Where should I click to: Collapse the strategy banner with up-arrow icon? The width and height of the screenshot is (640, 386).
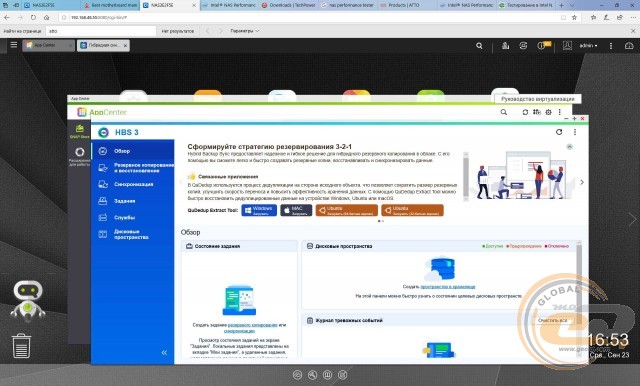[x=570, y=146]
